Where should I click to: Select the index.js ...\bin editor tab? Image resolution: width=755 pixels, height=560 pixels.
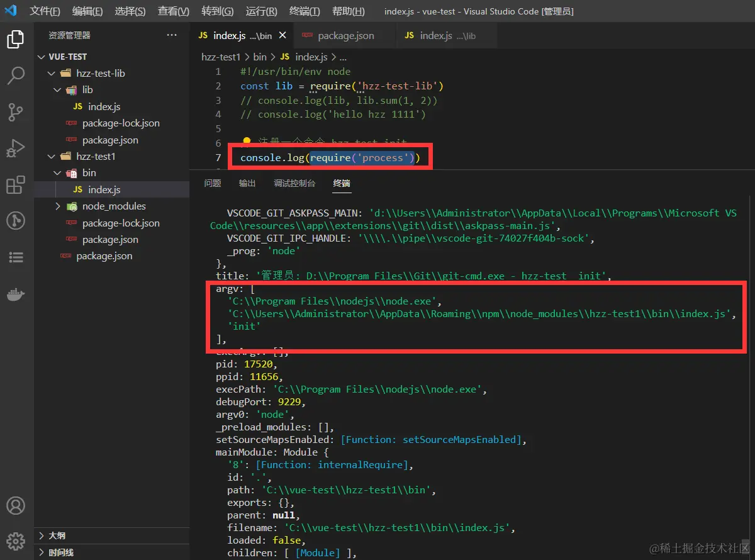point(242,36)
